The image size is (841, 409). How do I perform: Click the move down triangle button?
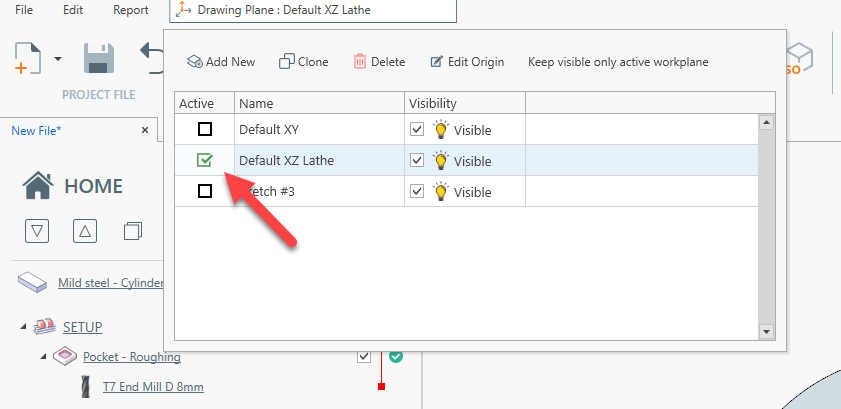click(37, 231)
